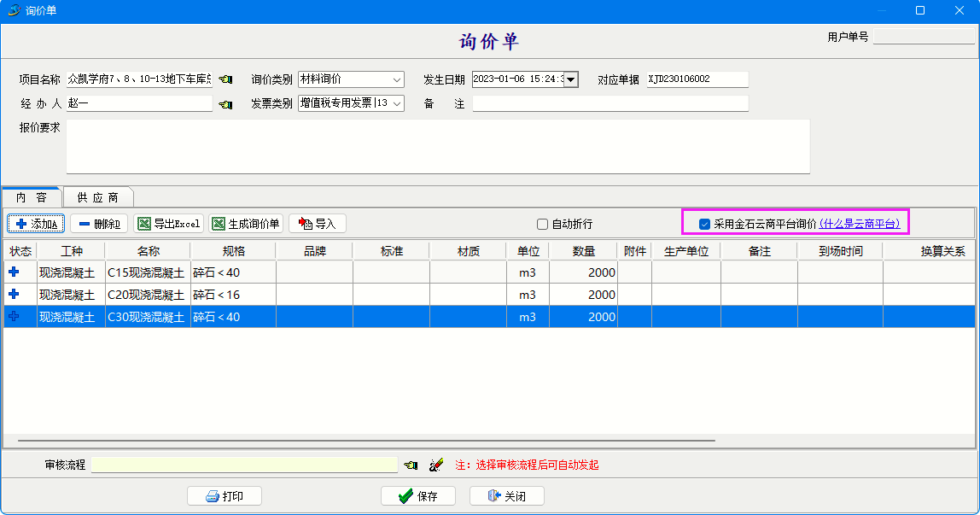Viewport: 980px width, 515px height.
Task: Click the 导出Excel button
Action: (168, 224)
